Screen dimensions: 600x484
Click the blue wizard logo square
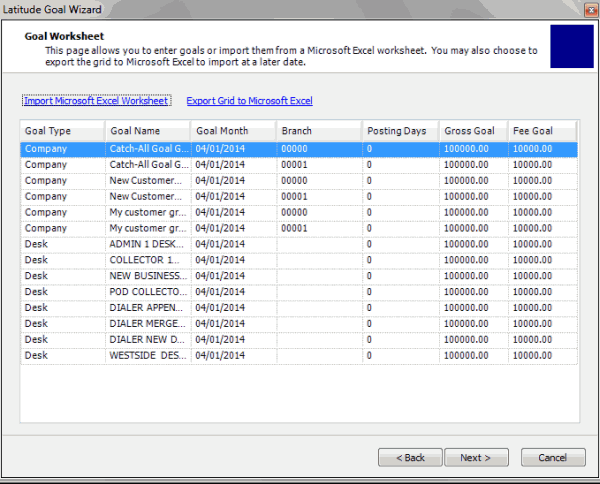coord(571,47)
